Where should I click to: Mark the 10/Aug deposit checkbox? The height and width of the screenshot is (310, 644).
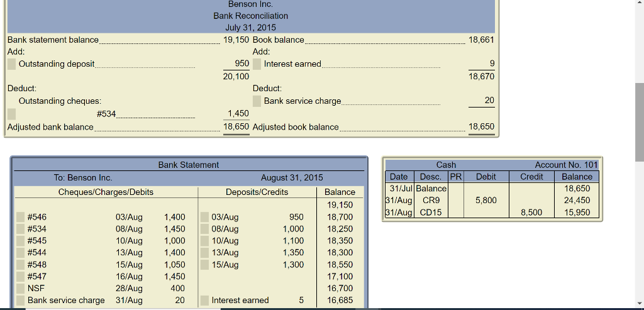pyautogui.click(x=204, y=241)
